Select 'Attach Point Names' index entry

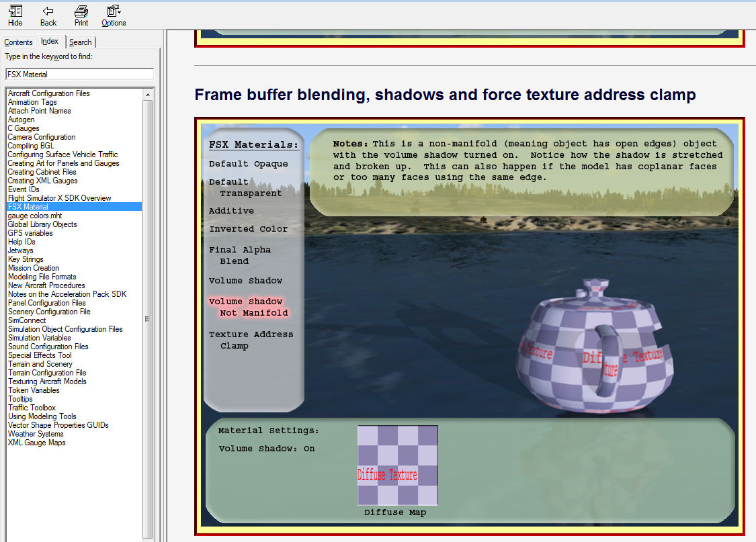point(40,111)
